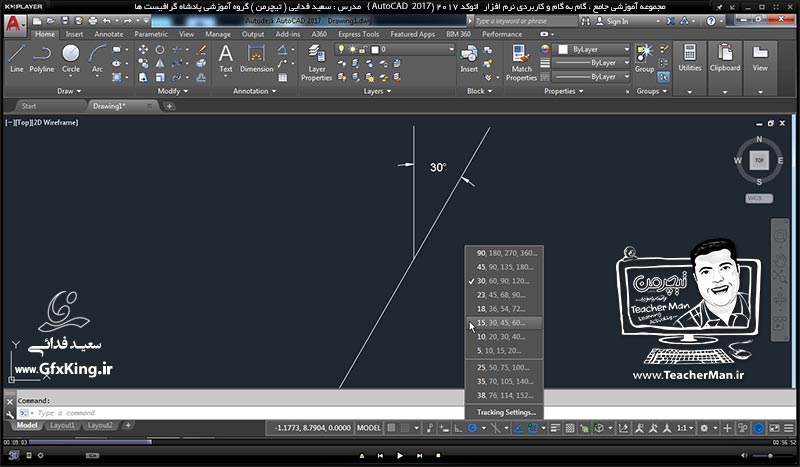Expand the Block panel
Image resolution: width=800 pixels, height=467 pixels.
480,91
